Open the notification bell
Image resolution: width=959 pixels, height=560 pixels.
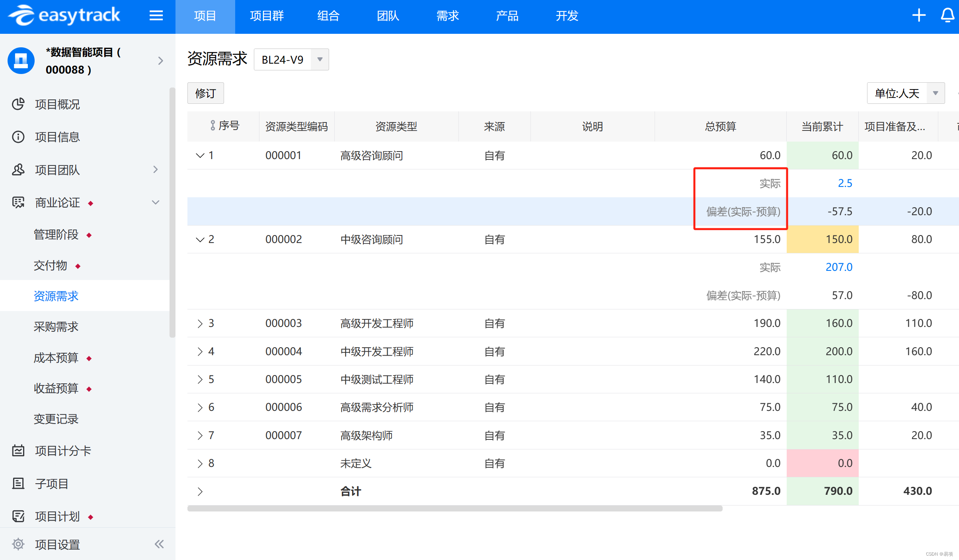click(947, 16)
